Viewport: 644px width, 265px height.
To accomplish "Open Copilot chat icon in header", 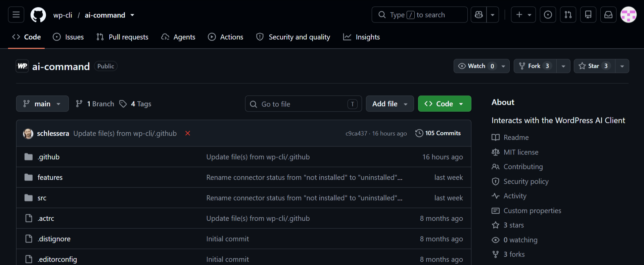I will click(479, 15).
